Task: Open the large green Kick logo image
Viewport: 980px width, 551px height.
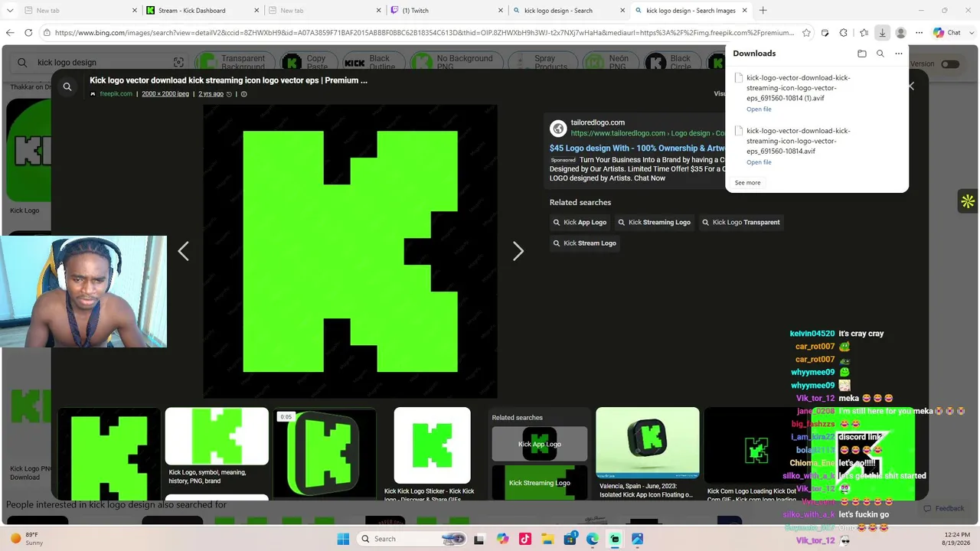Action: click(350, 251)
